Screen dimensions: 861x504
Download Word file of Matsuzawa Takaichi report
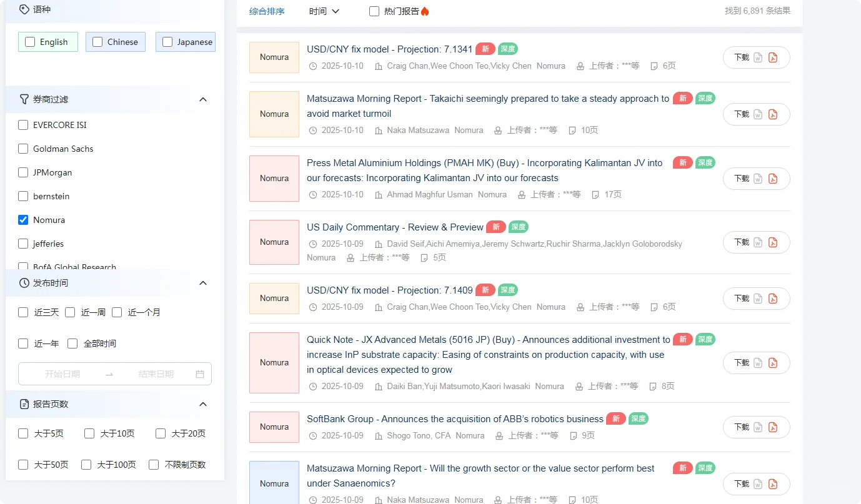[758, 114]
